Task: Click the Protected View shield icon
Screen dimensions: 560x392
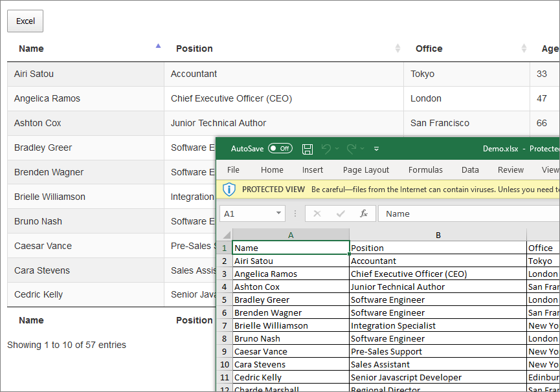Action: [229, 188]
